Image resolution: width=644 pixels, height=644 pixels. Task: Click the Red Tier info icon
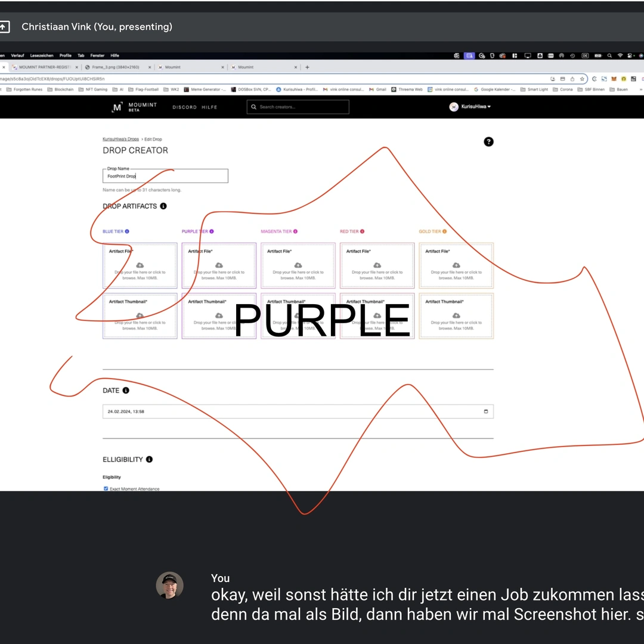coord(362,231)
